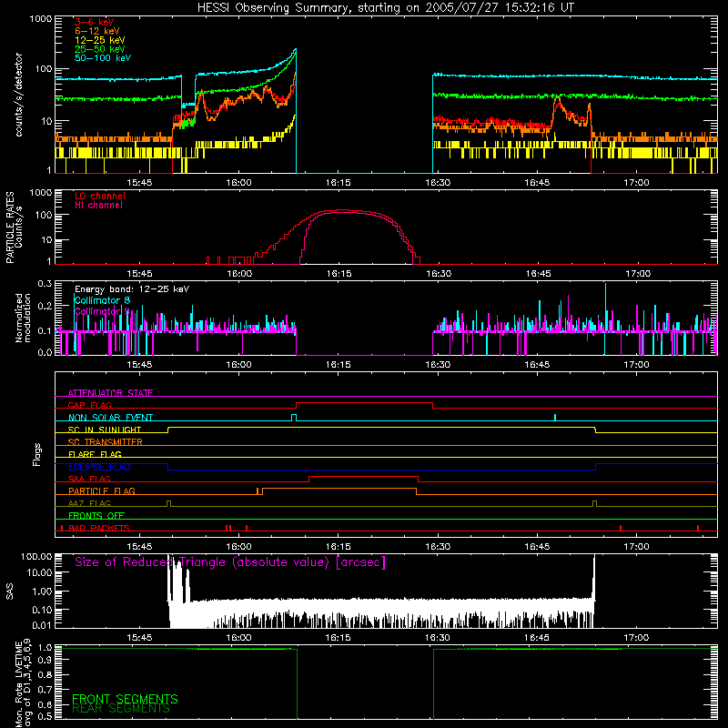Select the orange 6-12 keV legend label
Viewport: 728px width, 728px height.
96,31
